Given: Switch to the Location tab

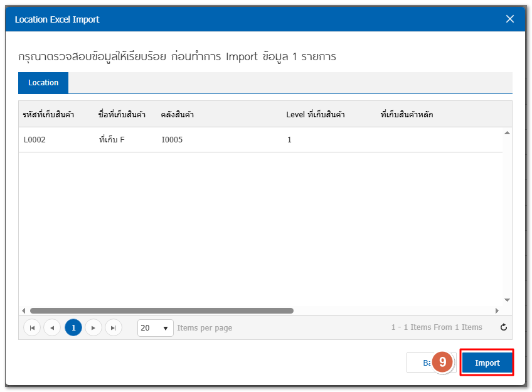Looking at the screenshot, I should (43, 83).
